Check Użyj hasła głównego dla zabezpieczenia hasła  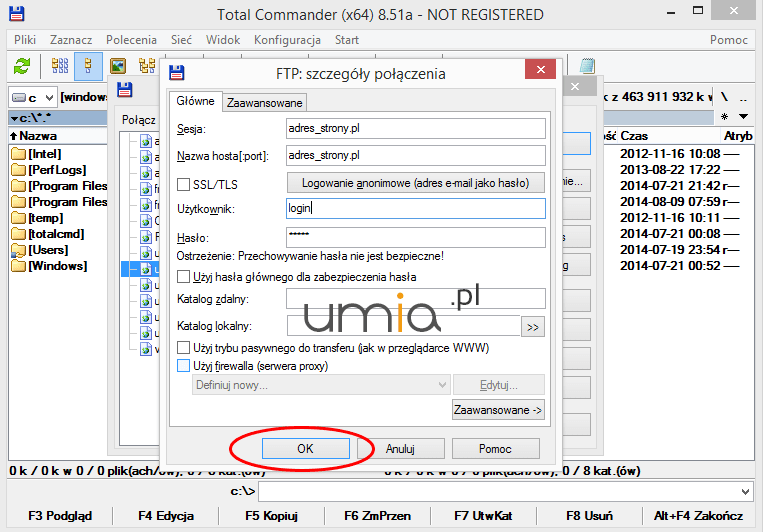(x=183, y=277)
